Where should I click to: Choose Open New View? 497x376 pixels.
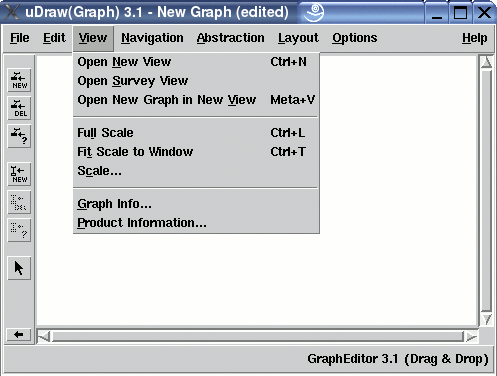pyautogui.click(x=196, y=62)
